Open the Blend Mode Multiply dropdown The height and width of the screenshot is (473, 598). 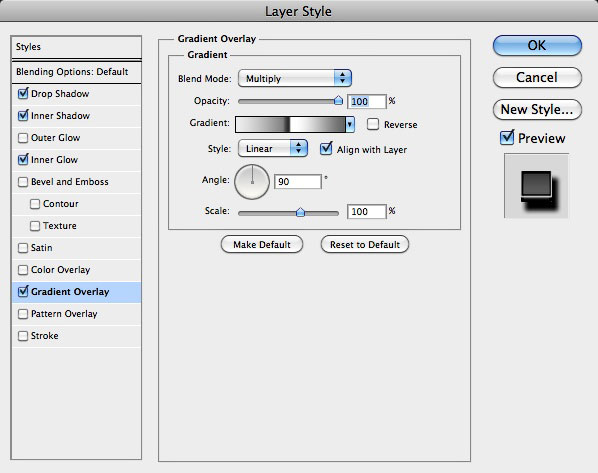pyautogui.click(x=294, y=78)
